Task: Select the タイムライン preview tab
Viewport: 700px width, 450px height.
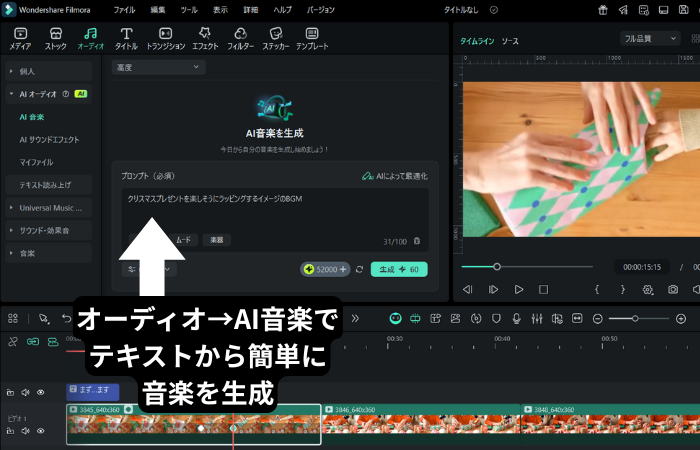Action: click(x=477, y=41)
